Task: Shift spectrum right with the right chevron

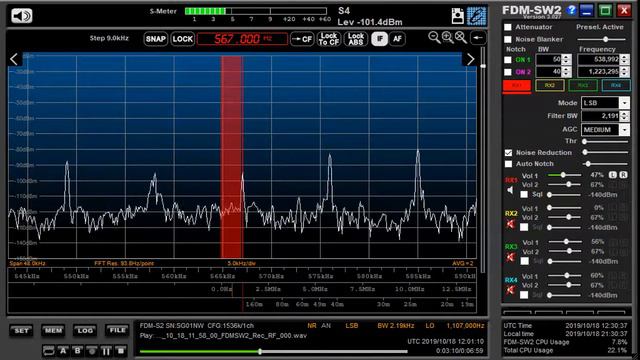Action: tap(470, 59)
